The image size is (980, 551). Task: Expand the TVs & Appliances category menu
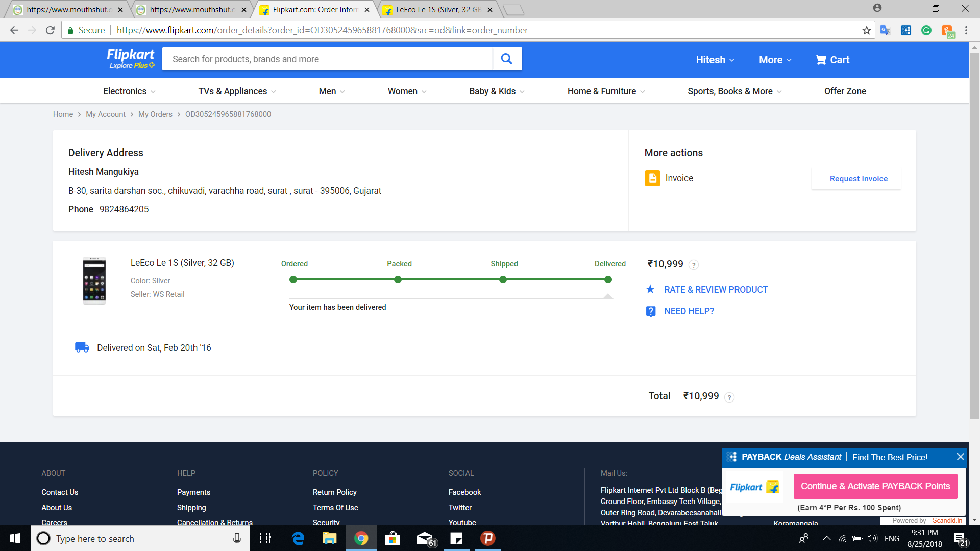tap(237, 91)
